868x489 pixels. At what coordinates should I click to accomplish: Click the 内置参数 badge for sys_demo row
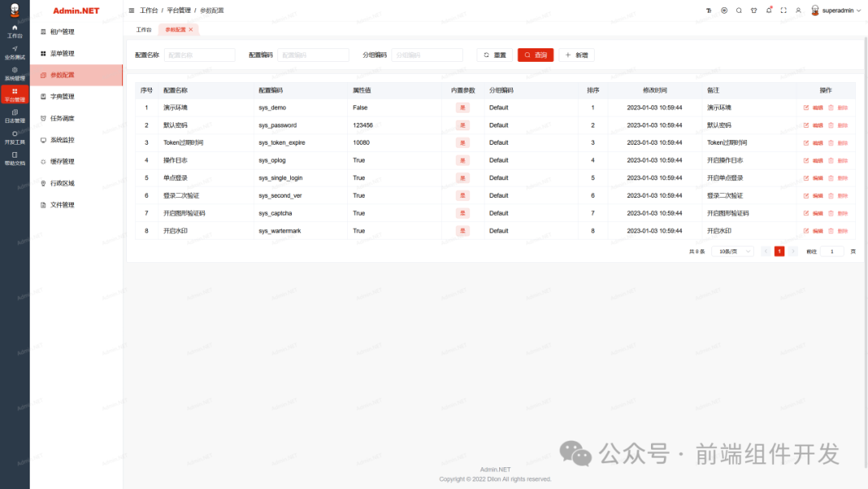pyautogui.click(x=462, y=107)
